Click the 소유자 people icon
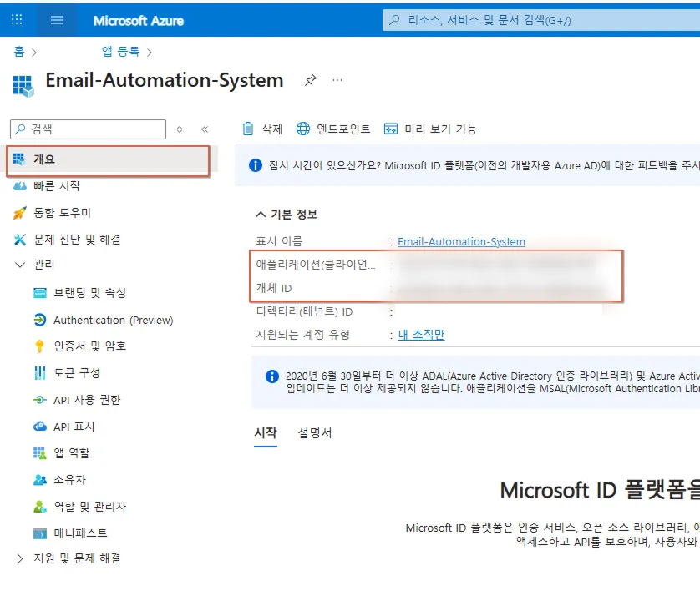The height and width of the screenshot is (591, 700). click(40, 480)
